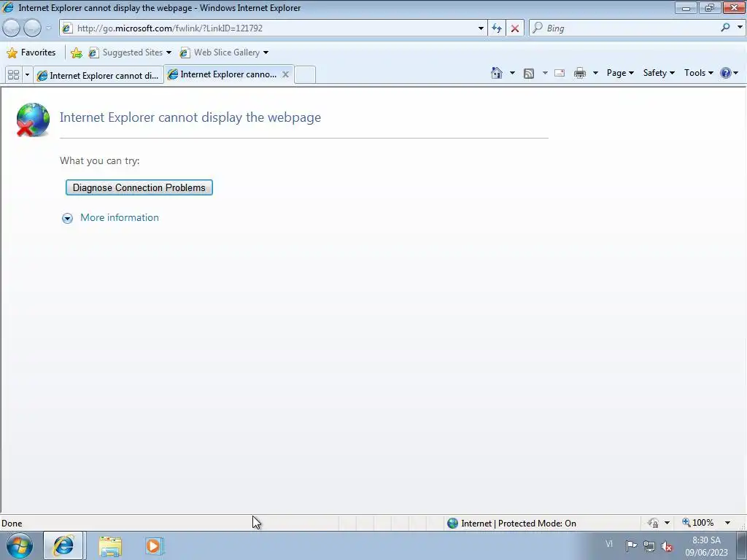Show Quick Tabs grid view
The image size is (747, 560).
[x=13, y=75]
